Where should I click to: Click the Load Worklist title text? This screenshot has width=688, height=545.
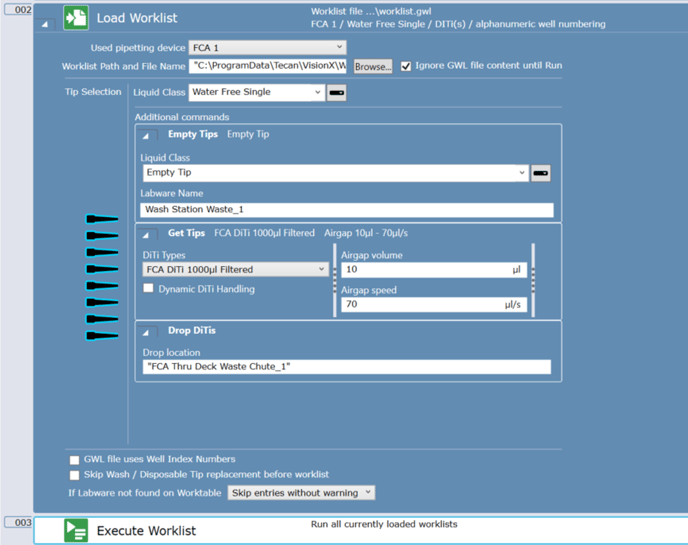pos(137,18)
